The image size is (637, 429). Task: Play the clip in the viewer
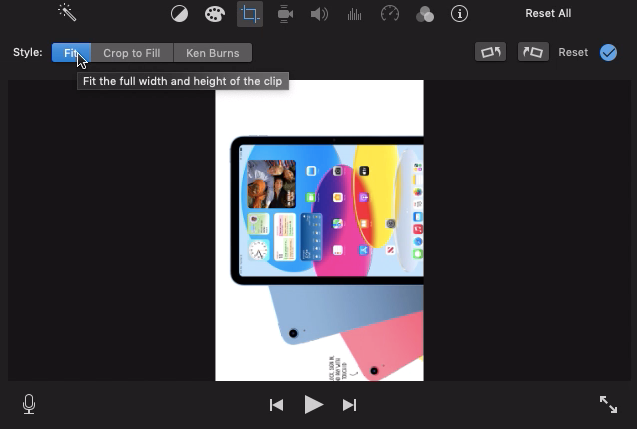click(x=313, y=404)
